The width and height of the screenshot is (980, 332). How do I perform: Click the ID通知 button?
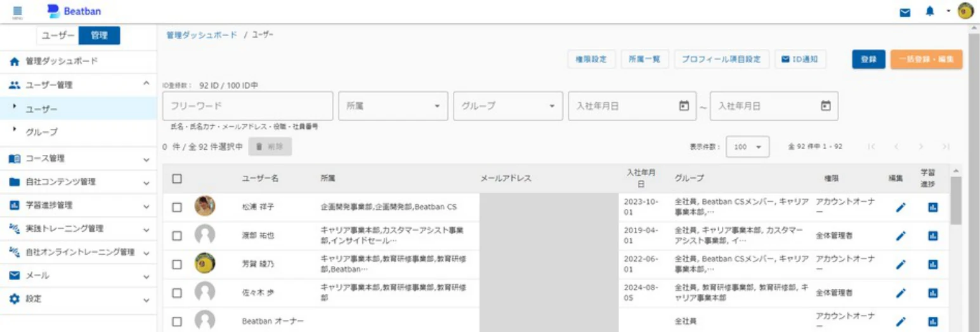[799, 59]
